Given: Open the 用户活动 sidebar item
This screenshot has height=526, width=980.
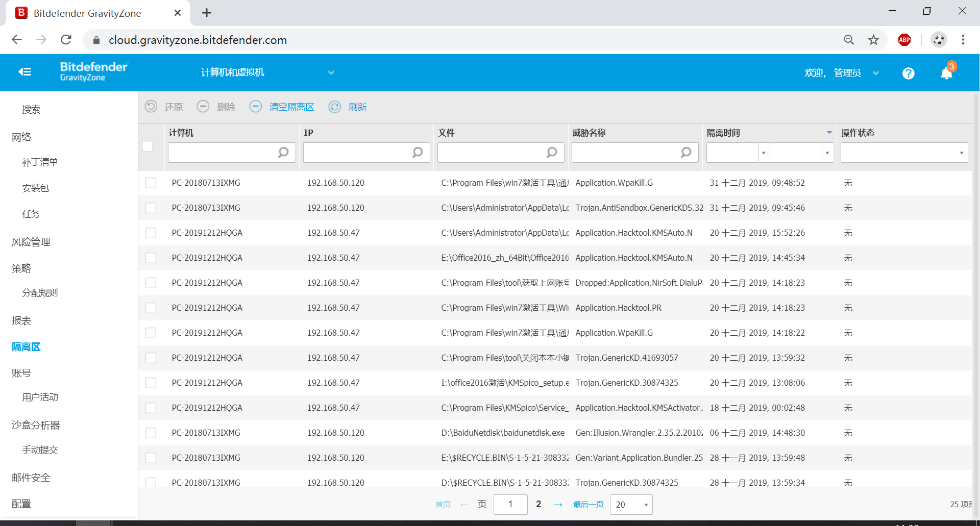Looking at the screenshot, I should (x=40, y=397).
